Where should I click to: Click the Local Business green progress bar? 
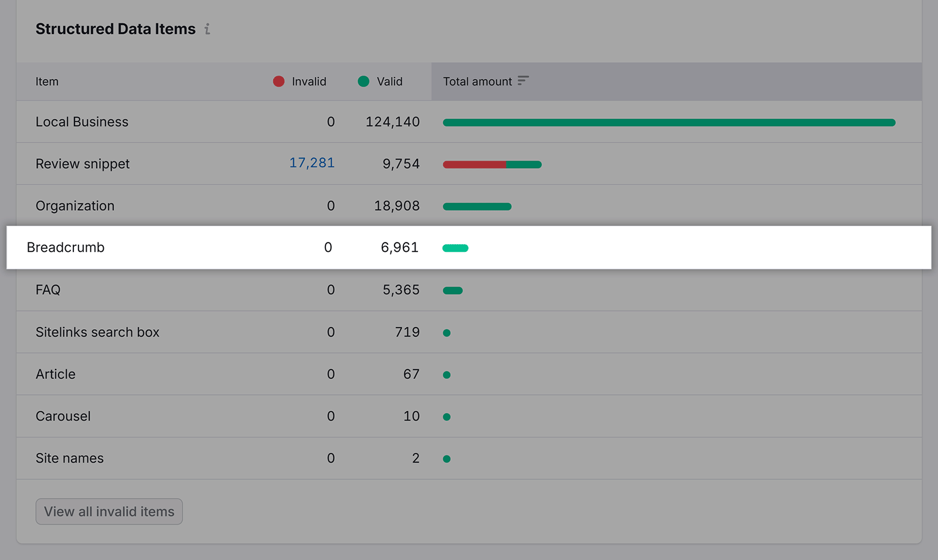pyautogui.click(x=668, y=122)
